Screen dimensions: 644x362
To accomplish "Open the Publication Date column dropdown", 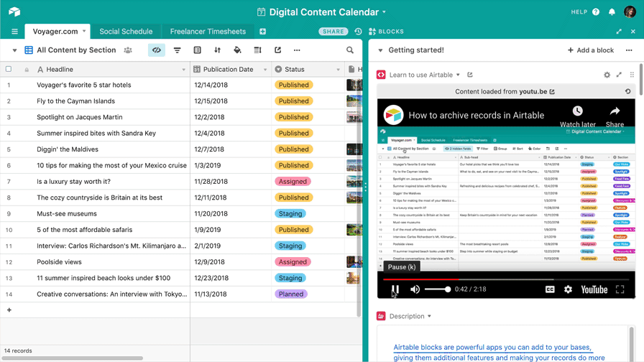I will [x=265, y=70].
